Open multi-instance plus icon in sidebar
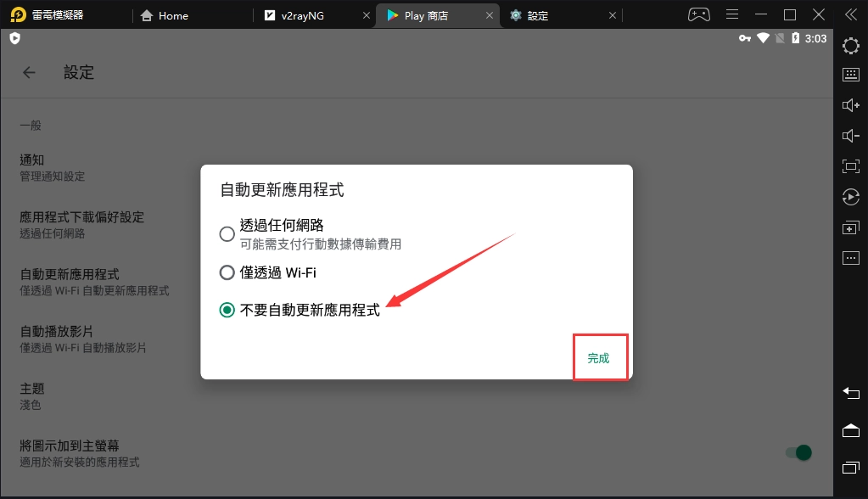Viewport: 868px width, 499px height. click(851, 227)
